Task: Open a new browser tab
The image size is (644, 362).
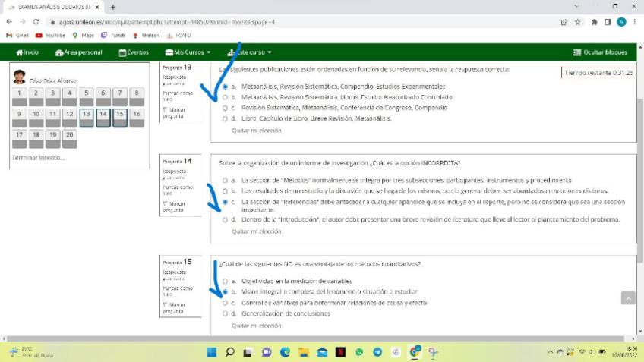Action: pos(113,7)
